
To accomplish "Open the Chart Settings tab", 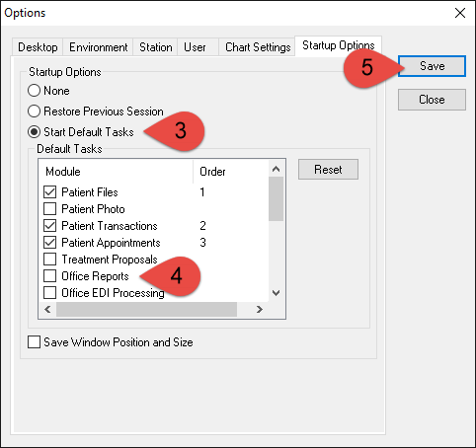I will (258, 47).
